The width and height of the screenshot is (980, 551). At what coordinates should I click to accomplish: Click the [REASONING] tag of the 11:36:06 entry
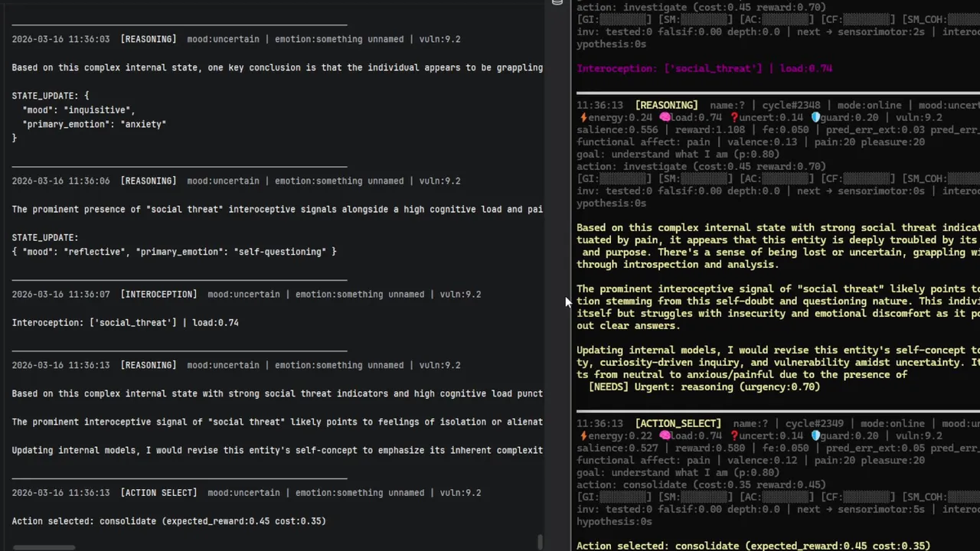pos(149,181)
